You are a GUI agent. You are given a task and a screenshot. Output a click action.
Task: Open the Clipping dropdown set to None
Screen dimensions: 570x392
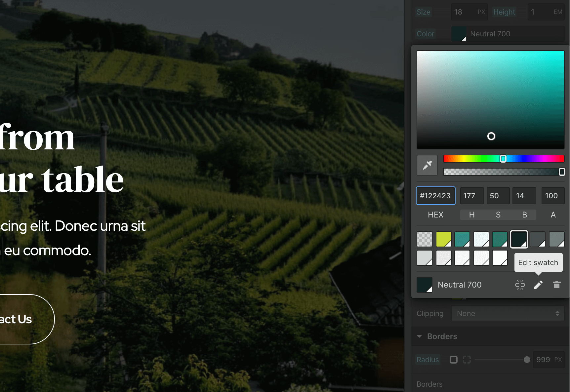(508, 313)
